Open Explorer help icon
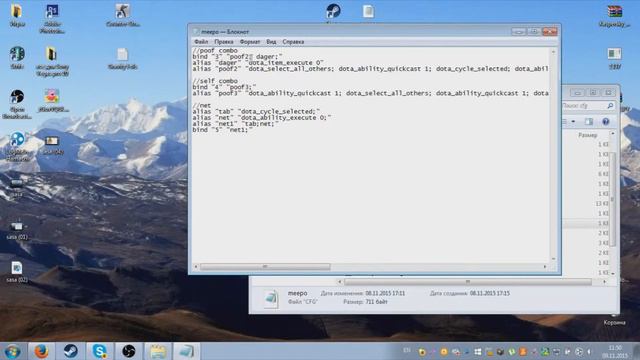 tap(606, 122)
